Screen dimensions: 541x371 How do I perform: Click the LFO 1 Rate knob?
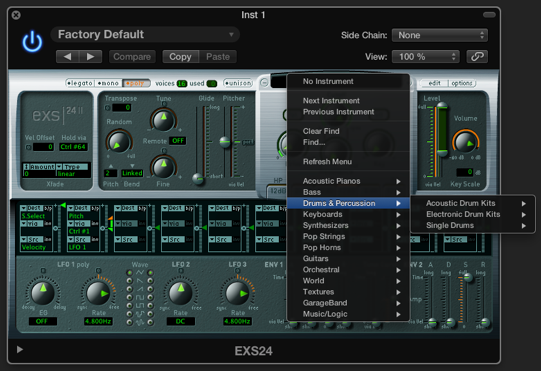98,293
